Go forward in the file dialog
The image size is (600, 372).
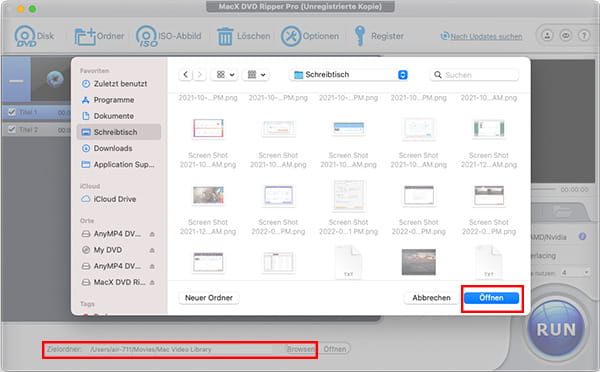pos(199,75)
